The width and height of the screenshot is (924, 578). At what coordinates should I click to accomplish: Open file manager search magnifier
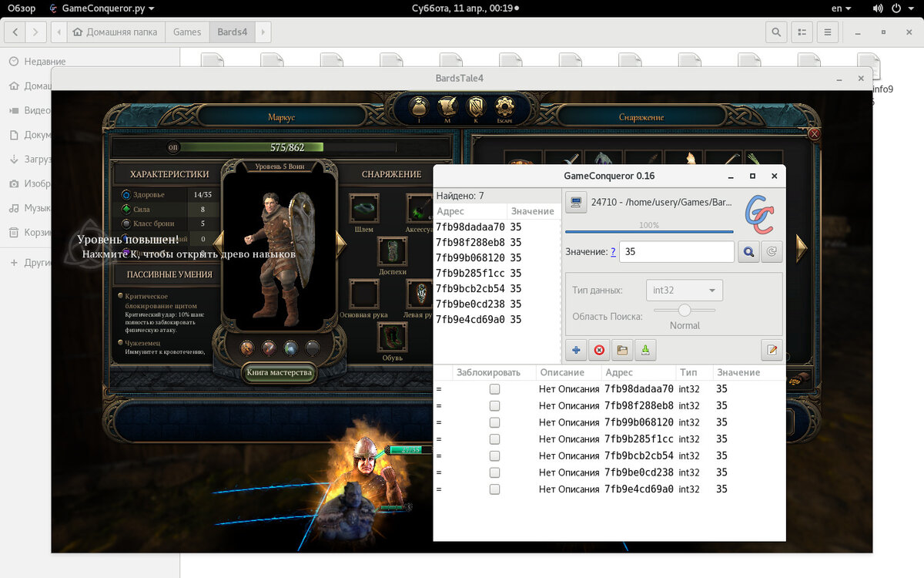point(776,32)
